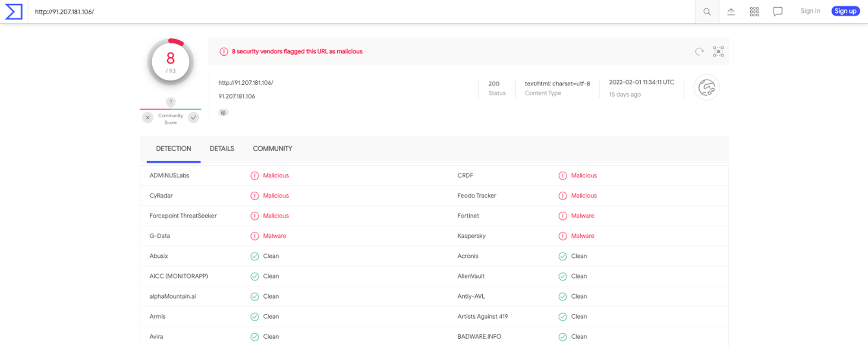Image resolution: width=868 pixels, height=347 pixels.
Task: Click the ip tag badge
Action: point(223,113)
